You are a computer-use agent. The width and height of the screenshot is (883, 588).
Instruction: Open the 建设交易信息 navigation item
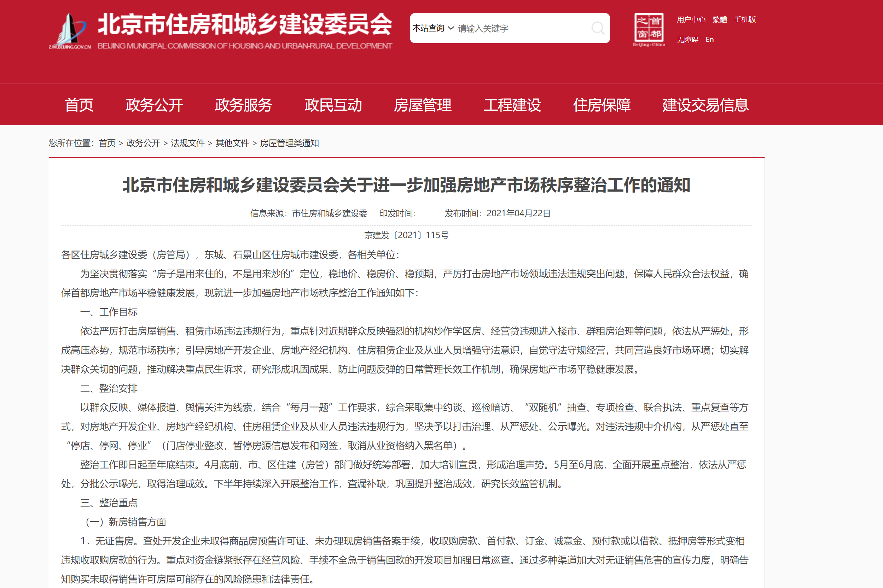[x=705, y=105]
